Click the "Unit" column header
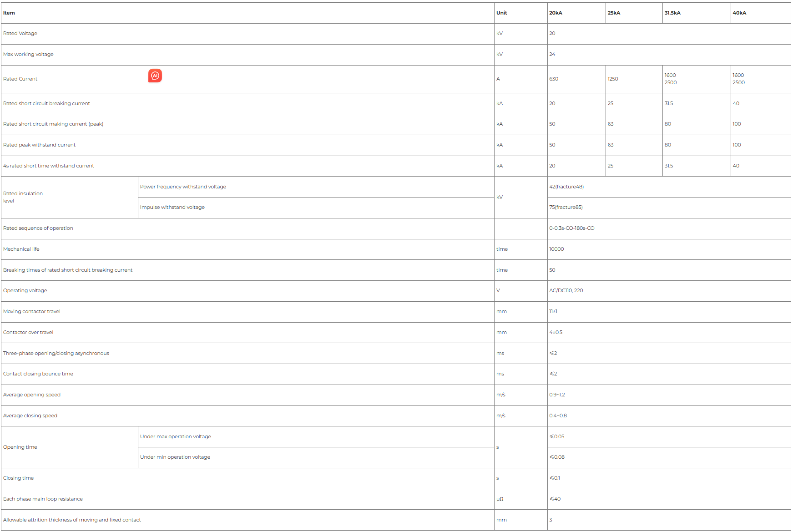This screenshot has width=793, height=532. [501, 13]
